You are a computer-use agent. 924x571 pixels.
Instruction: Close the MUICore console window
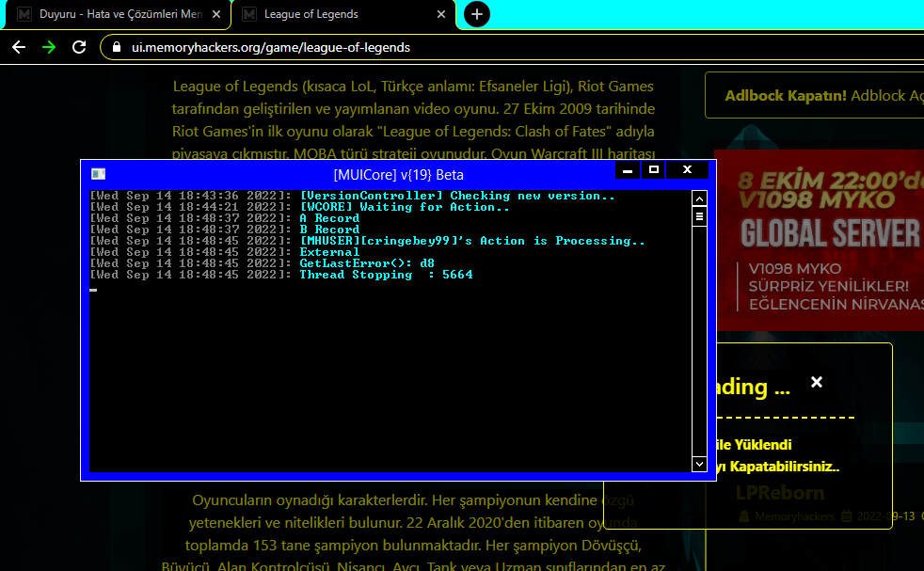coord(687,170)
